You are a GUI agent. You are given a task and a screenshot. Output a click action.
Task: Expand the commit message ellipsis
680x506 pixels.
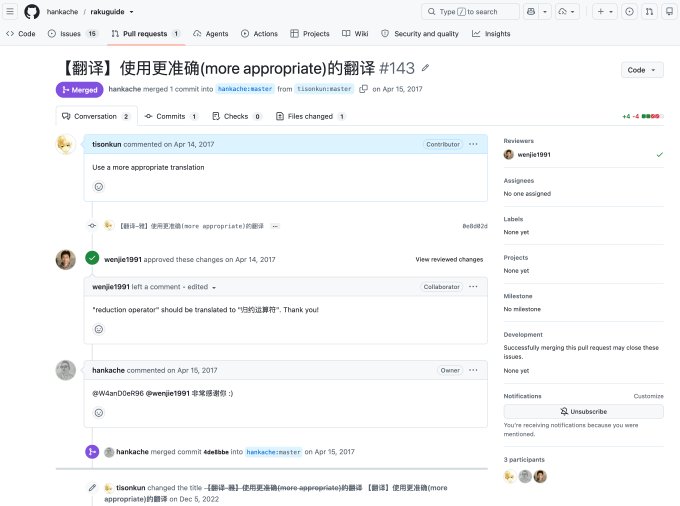click(x=275, y=226)
